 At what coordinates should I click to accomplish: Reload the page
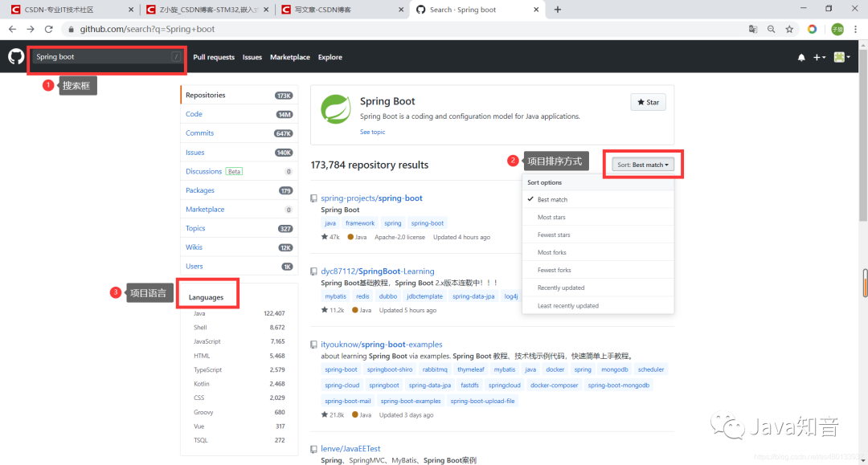click(49, 29)
